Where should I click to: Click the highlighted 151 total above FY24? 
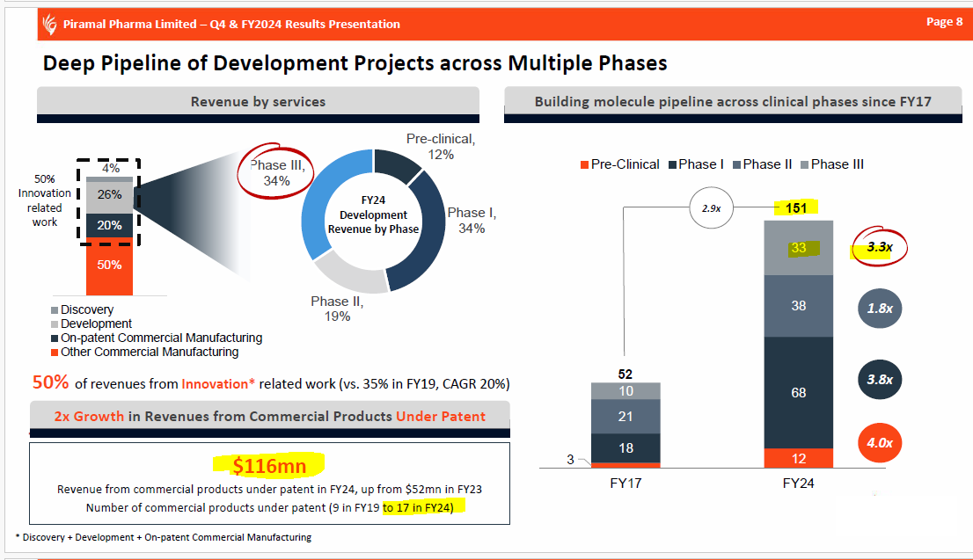[x=795, y=207]
